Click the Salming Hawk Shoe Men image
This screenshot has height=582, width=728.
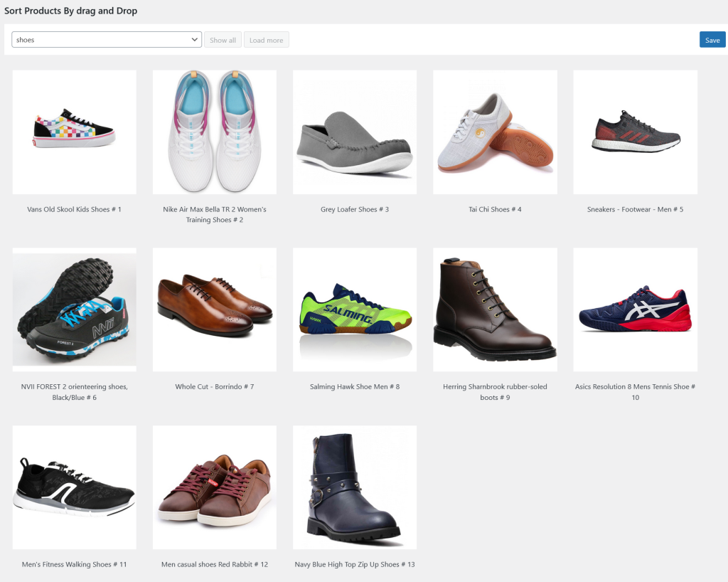click(x=354, y=309)
